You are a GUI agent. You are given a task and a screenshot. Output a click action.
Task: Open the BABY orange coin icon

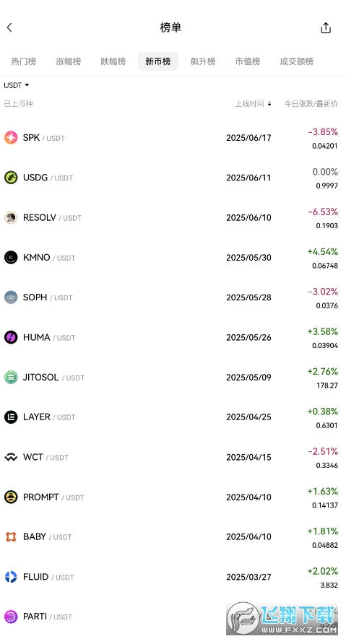click(x=11, y=536)
